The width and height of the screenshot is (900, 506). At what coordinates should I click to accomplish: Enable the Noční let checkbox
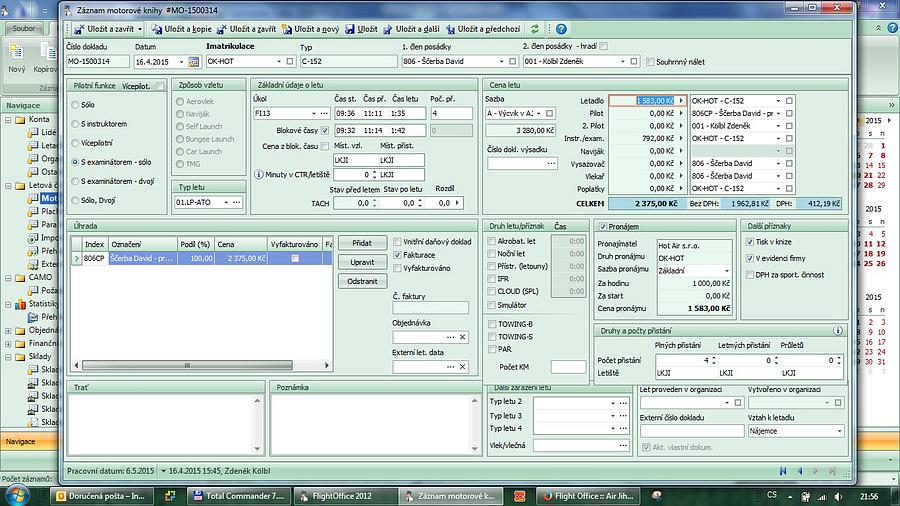(491, 254)
